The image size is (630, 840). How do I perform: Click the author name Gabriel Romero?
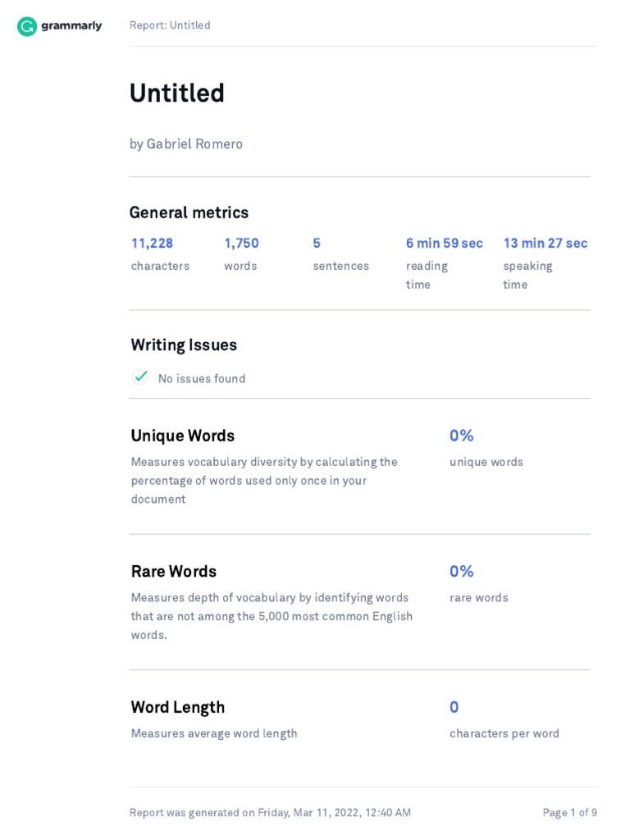[x=194, y=144]
